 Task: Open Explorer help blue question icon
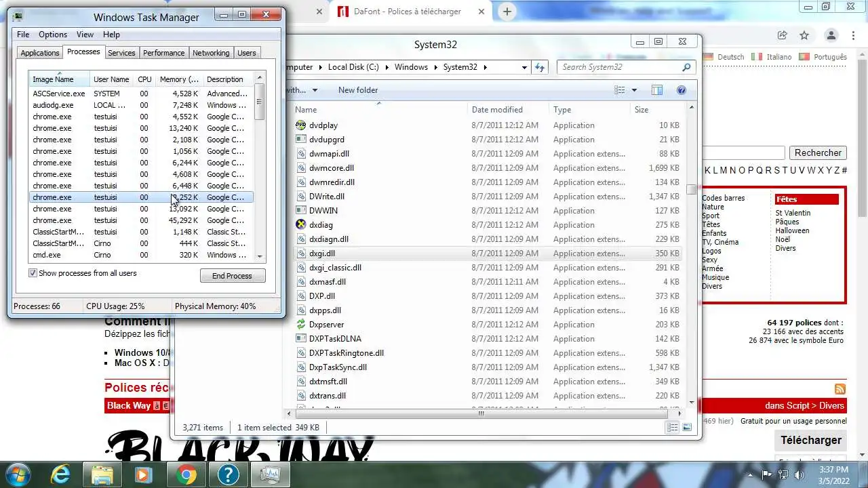coord(682,90)
